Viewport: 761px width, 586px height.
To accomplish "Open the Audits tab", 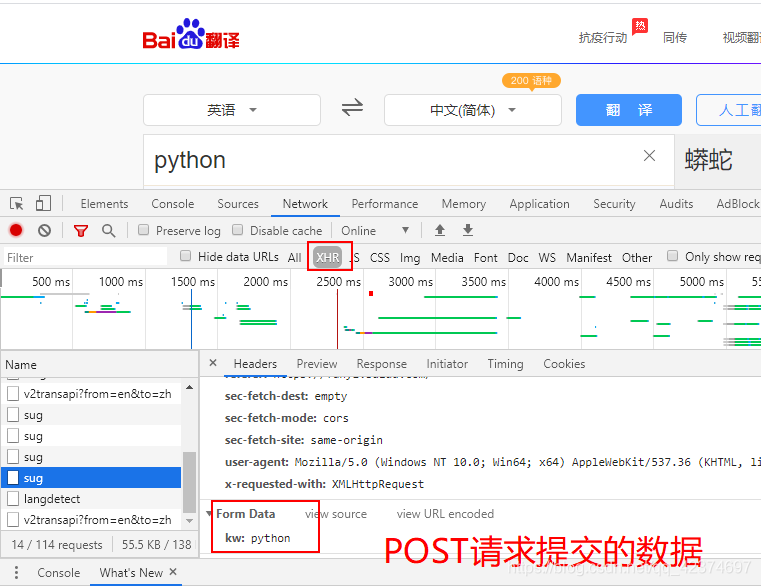I will pyautogui.click(x=676, y=204).
